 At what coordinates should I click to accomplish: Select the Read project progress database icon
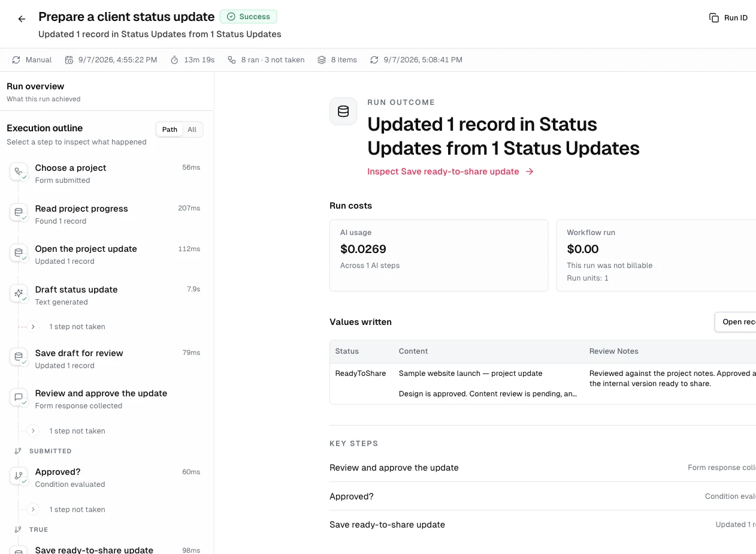tap(19, 213)
